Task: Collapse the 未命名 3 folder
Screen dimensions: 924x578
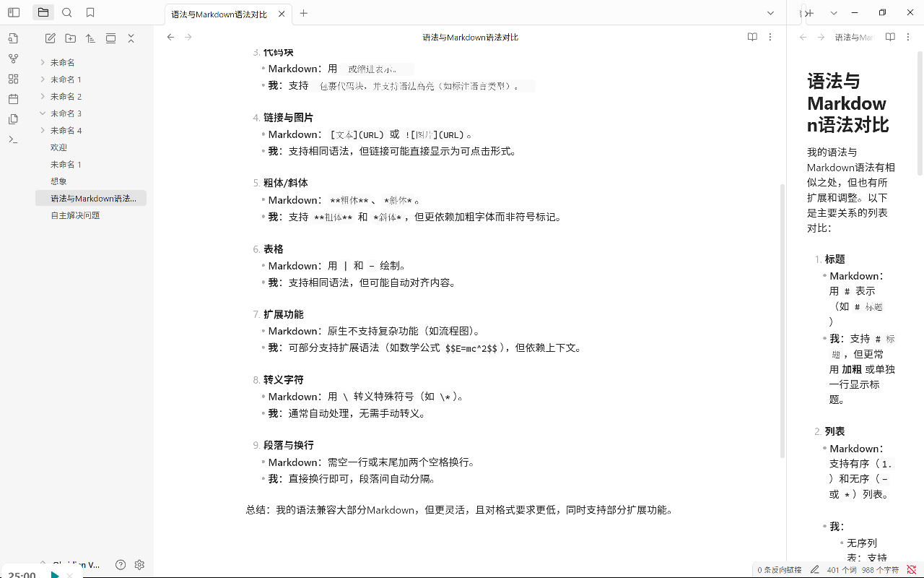Action: tap(43, 113)
